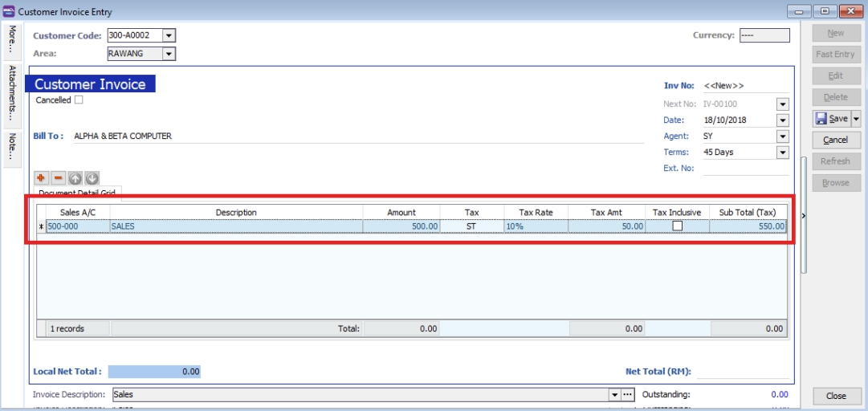Click the New button
The width and height of the screenshot is (868, 411).
coord(835,33)
